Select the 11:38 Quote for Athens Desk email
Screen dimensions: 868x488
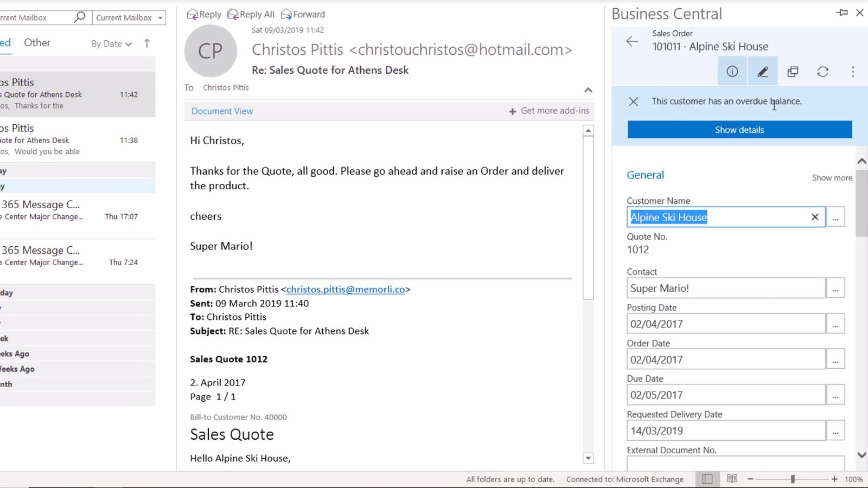[x=78, y=139]
